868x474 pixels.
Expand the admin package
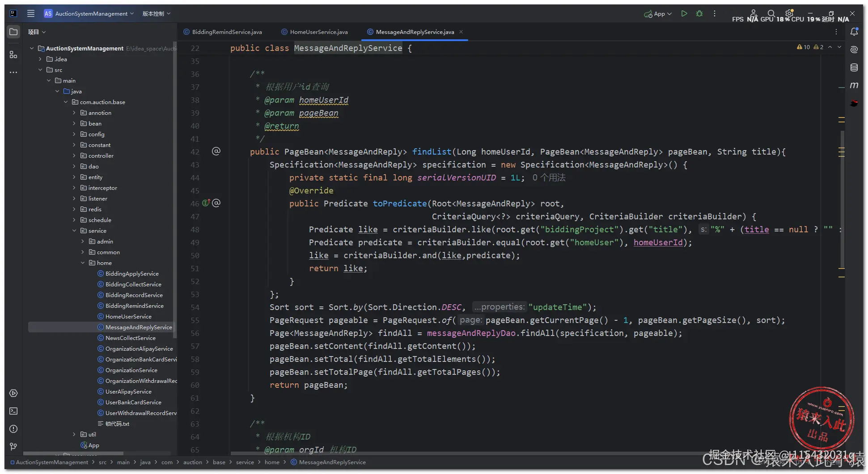pyautogui.click(x=83, y=241)
